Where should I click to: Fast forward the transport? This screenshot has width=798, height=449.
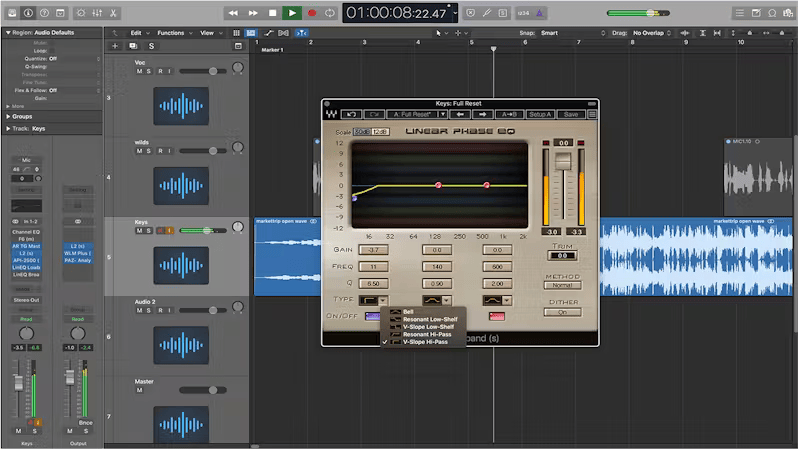[253, 13]
